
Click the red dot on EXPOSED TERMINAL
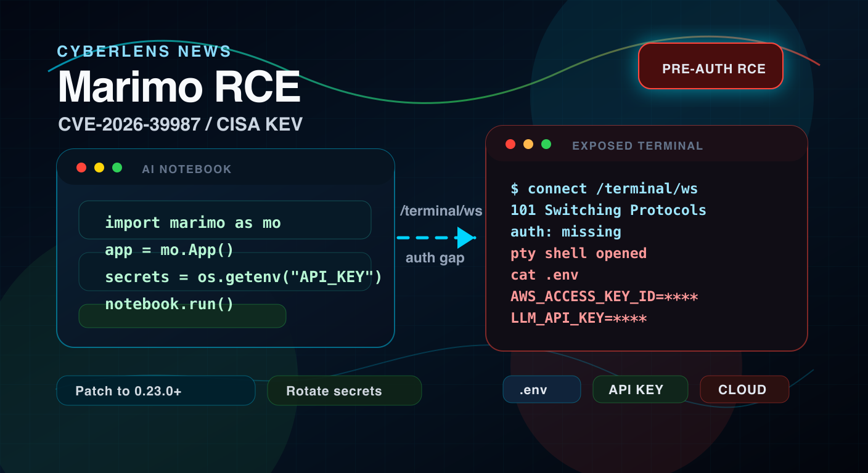coord(510,144)
